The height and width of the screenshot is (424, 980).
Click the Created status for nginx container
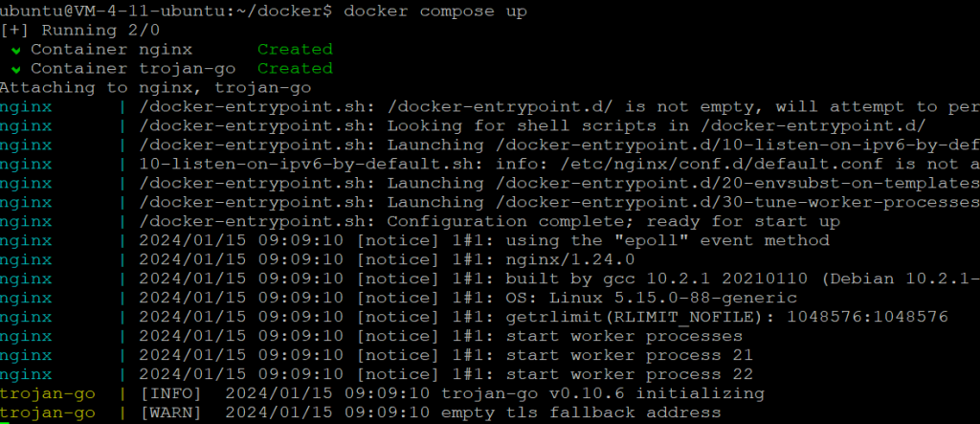click(x=295, y=50)
